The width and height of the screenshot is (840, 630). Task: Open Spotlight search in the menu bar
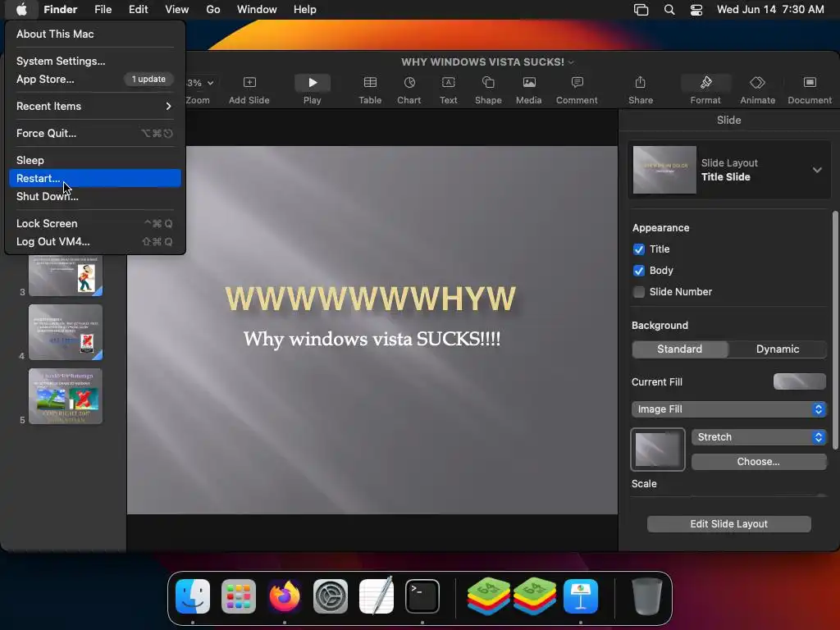(x=669, y=9)
